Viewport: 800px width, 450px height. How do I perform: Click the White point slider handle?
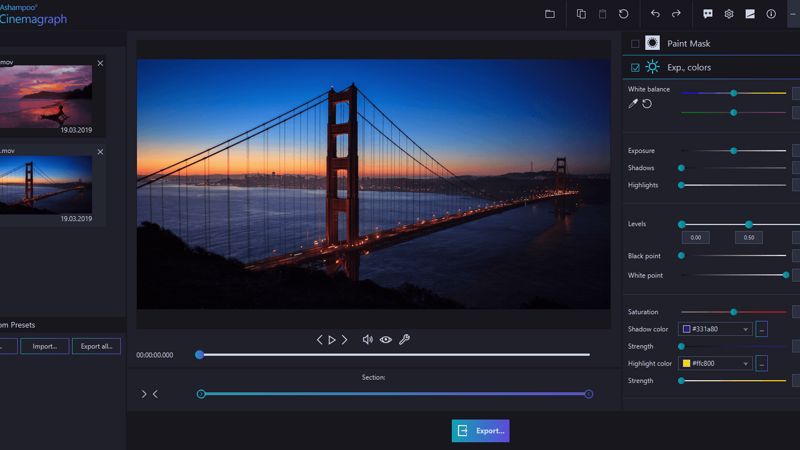click(786, 275)
